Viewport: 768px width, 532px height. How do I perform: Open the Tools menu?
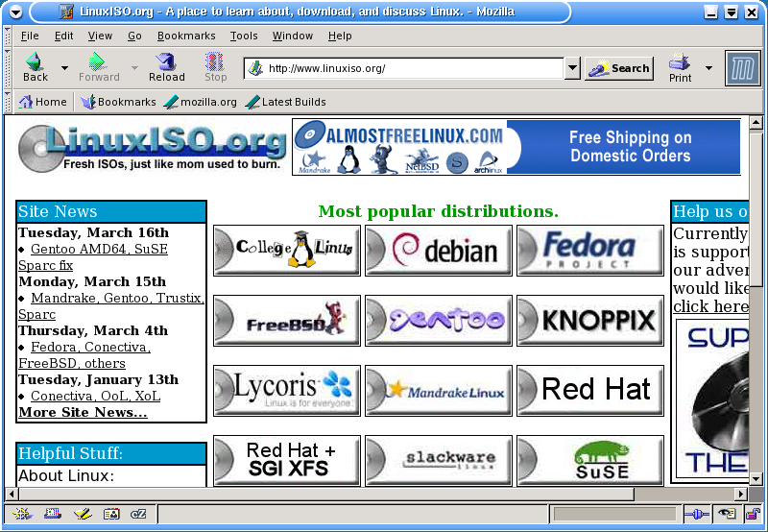click(244, 36)
